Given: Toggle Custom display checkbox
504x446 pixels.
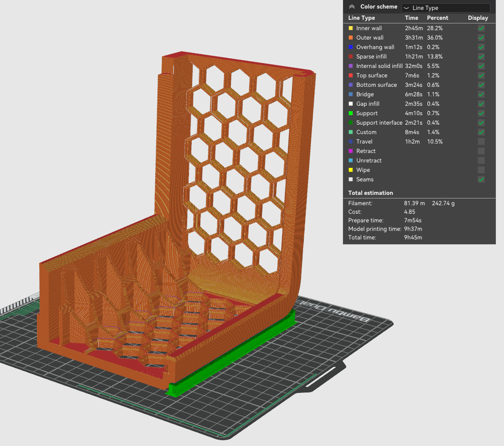Looking at the screenshot, I should tap(481, 132).
